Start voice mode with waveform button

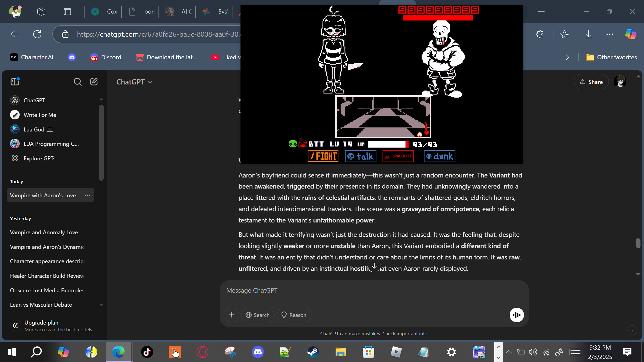click(x=517, y=315)
